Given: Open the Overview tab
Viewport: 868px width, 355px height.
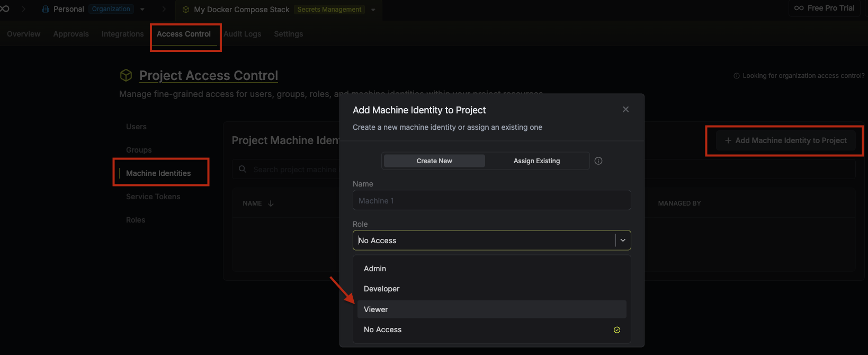Looking at the screenshot, I should pyautogui.click(x=24, y=34).
